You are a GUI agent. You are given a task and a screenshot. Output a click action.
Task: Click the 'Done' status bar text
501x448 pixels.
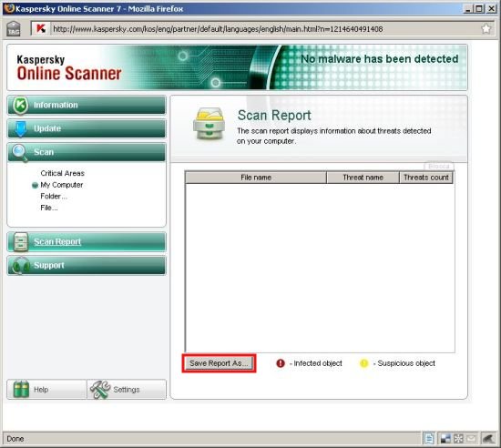(15, 439)
